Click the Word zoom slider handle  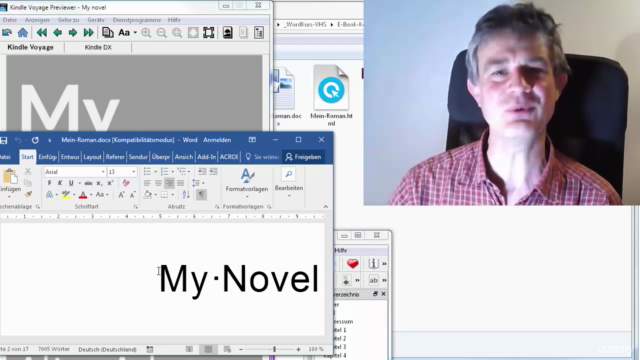[x=274, y=349]
